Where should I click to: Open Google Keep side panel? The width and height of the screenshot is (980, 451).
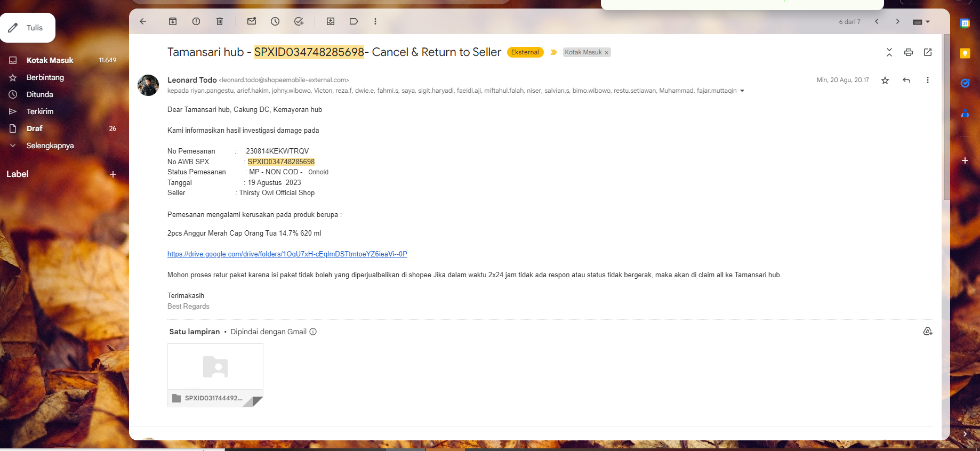click(965, 53)
